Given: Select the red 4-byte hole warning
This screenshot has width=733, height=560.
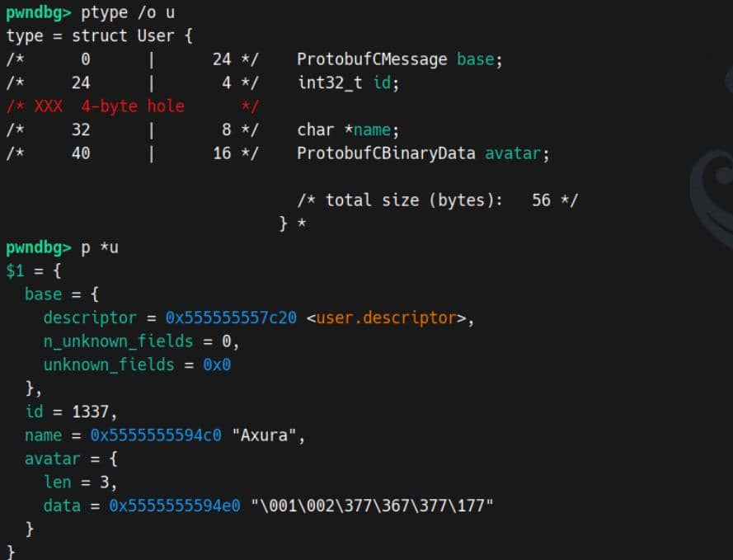Looking at the screenshot, I should 107,106.
